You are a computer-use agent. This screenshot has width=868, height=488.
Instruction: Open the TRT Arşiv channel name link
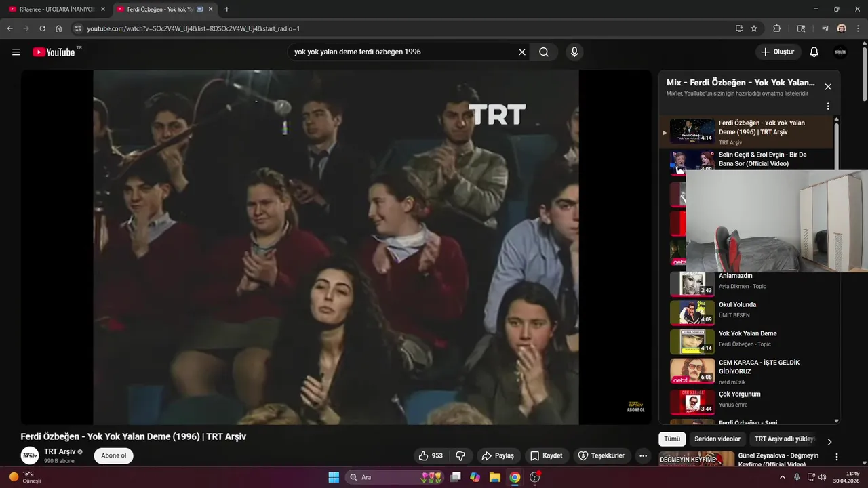point(60,451)
